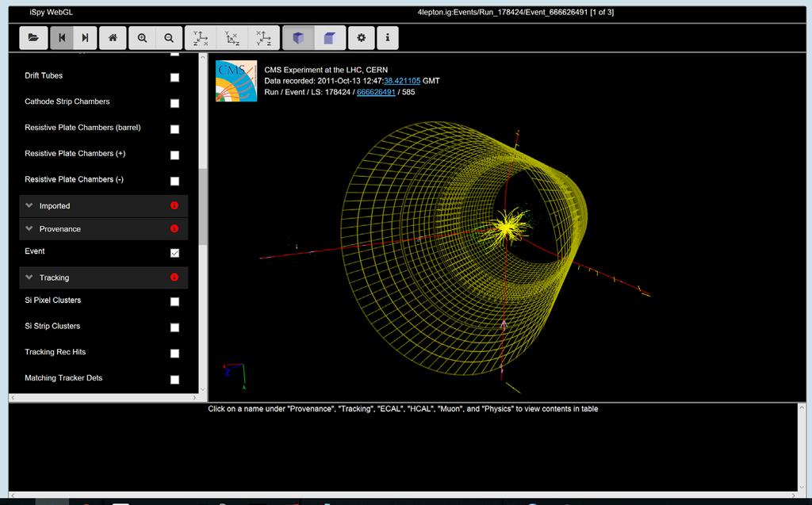Click the tree panel right scroll arrow

click(x=195, y=398)
